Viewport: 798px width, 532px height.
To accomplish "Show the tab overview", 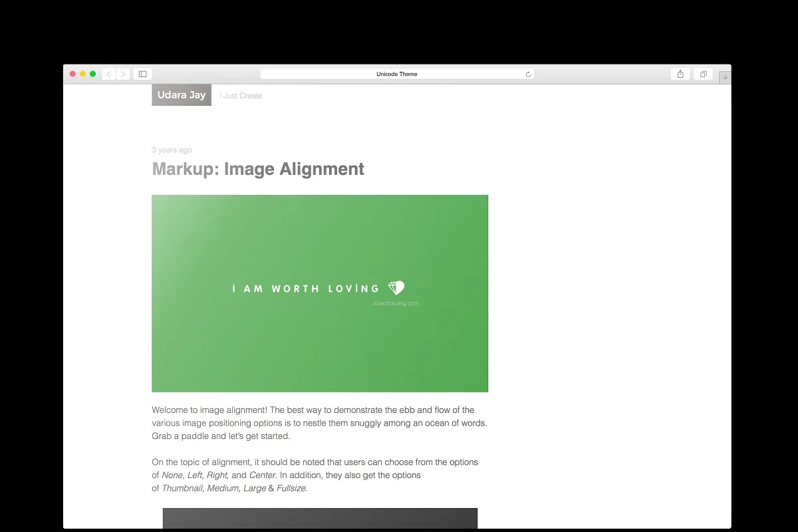I will tap(703, 74).
